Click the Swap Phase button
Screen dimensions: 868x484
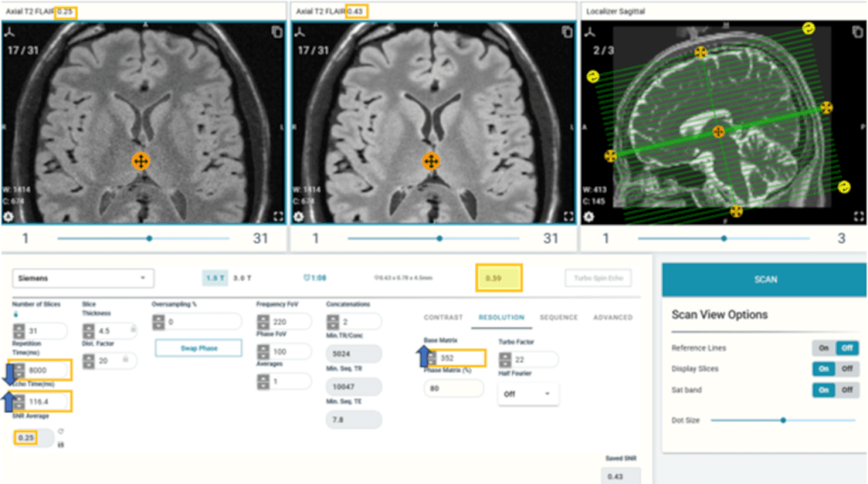pos(198,348)
